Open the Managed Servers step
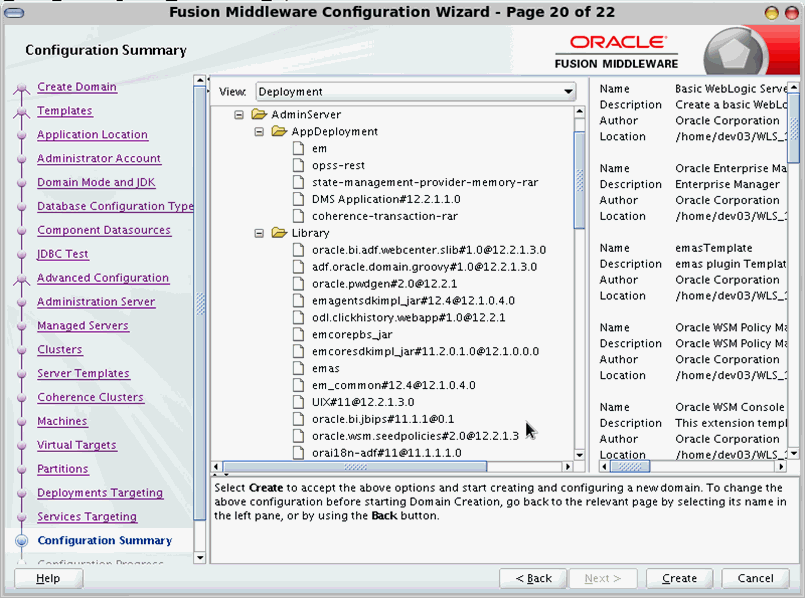The height and width of the screenshot is (598, 805). click(x=83, y=325)
